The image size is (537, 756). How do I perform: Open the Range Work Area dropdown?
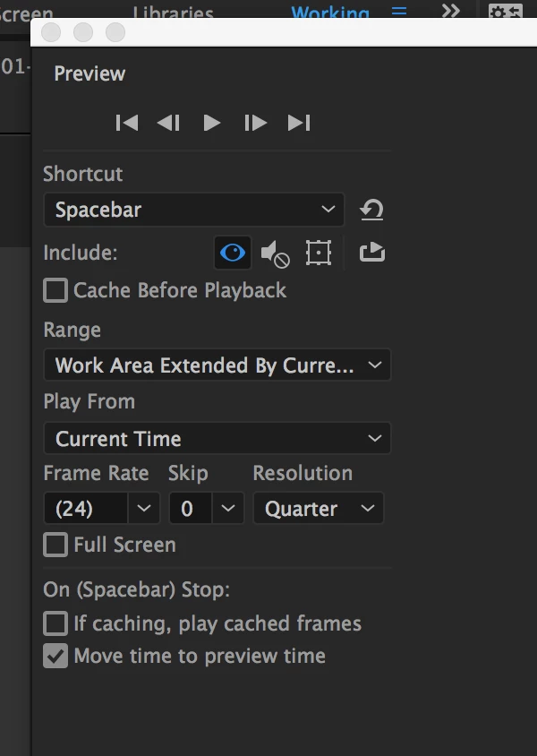[x=217, y=365]
